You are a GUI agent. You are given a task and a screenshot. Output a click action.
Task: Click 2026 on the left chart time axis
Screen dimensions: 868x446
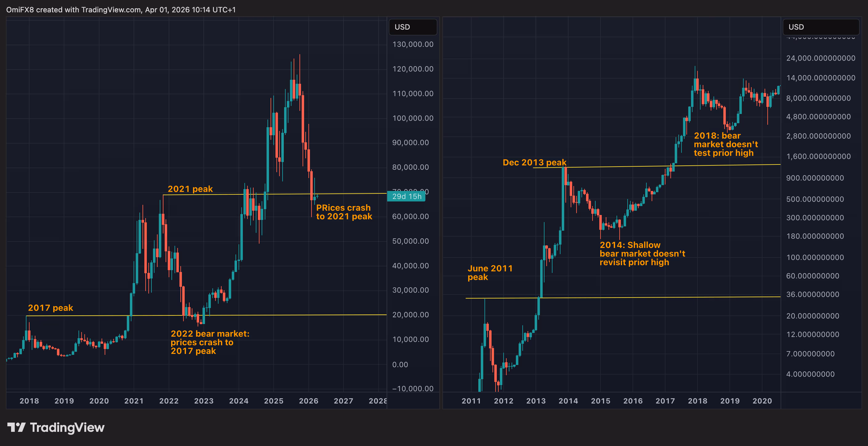click(x=308, y=401)
